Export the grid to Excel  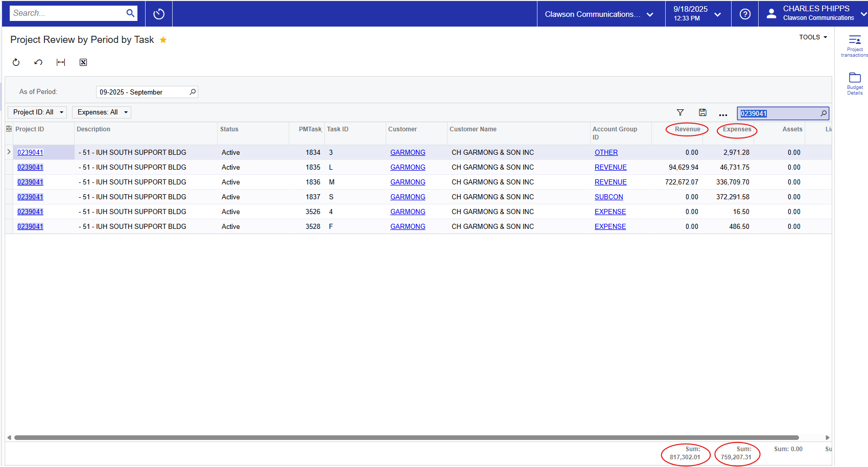(x=83, y=62)
